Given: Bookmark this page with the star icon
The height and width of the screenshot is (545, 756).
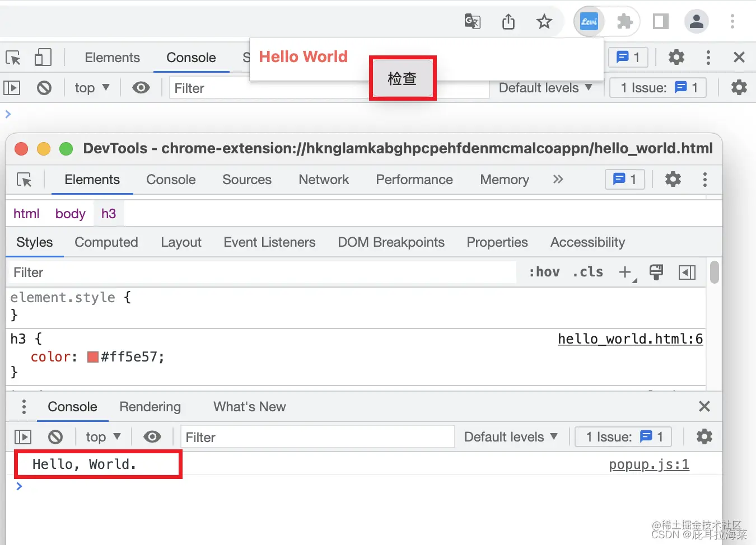Looking at the screenshot, I should pos(544,22).
